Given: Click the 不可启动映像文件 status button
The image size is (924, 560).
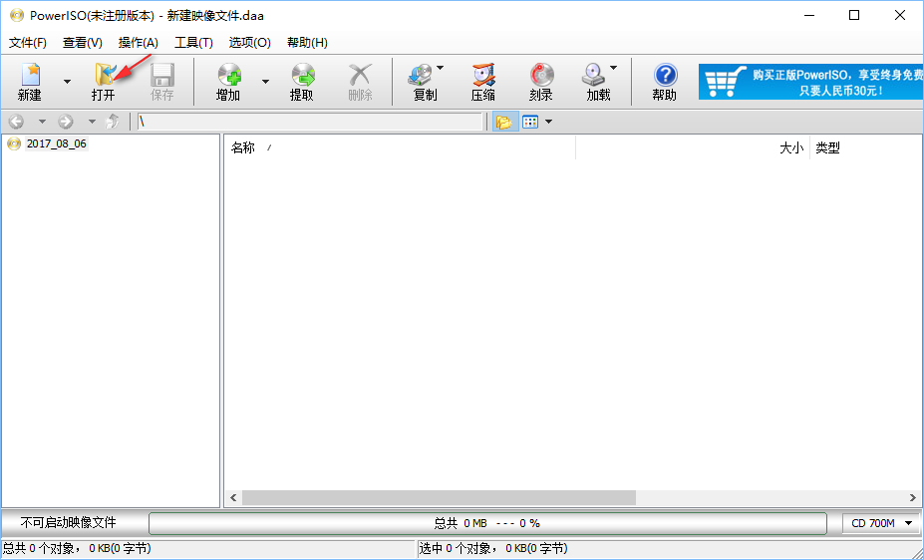Looking at the screenshot, I should click(x=69, y=523).
